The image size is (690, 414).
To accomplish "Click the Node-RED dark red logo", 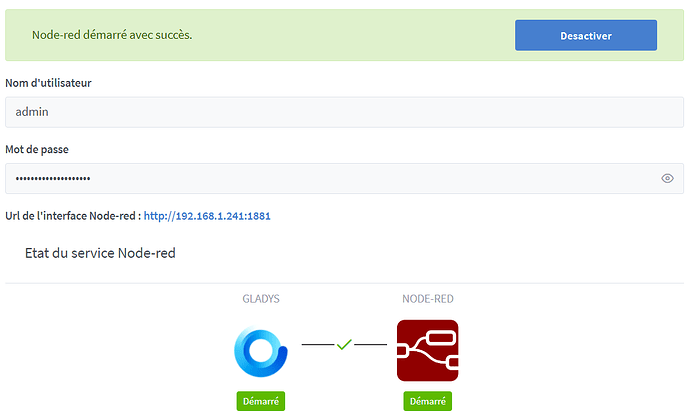I will pos(427,351).
